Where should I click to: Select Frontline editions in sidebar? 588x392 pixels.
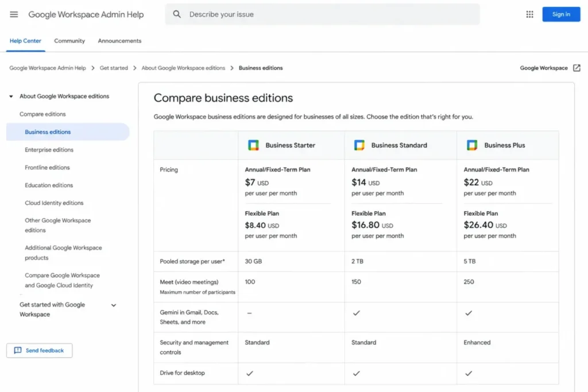47,168
